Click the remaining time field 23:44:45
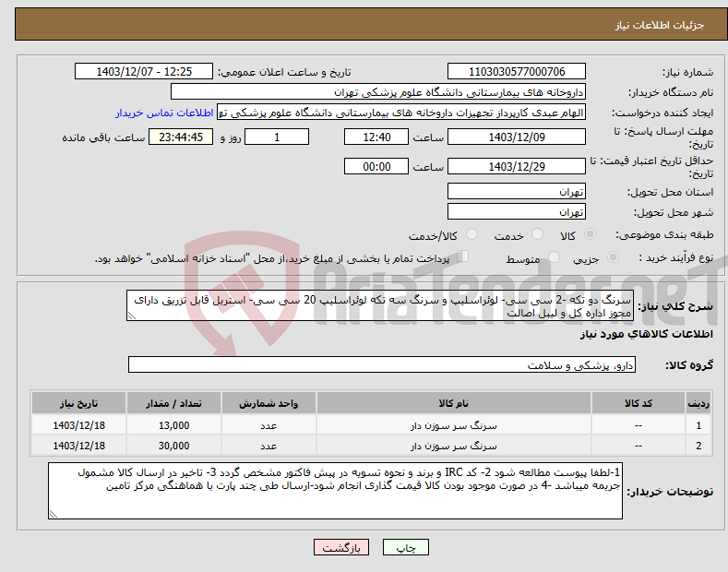Viewport: 728px width, 572px height. tap(181, 137)
